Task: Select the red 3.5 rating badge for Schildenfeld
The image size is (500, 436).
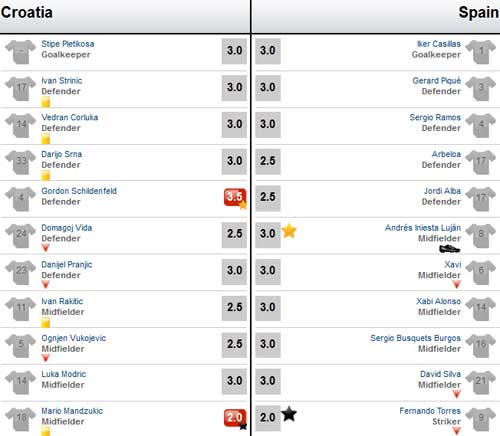Action: click(x=235, y=197)
